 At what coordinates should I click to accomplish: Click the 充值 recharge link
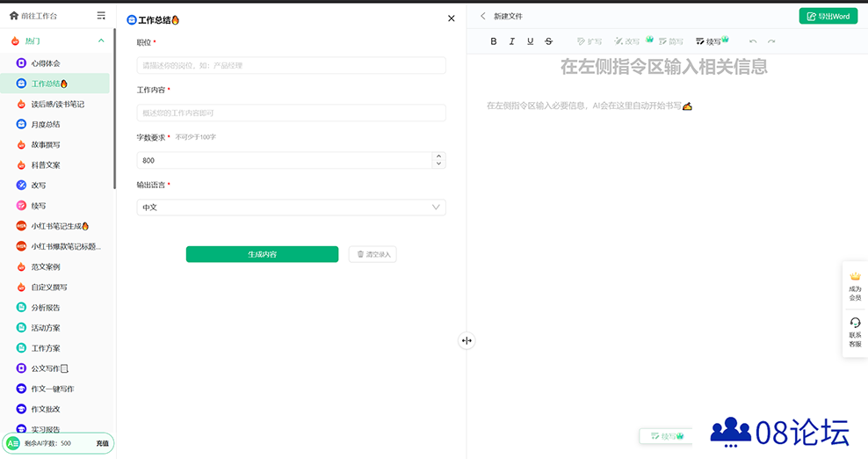[x=103, y=443]
